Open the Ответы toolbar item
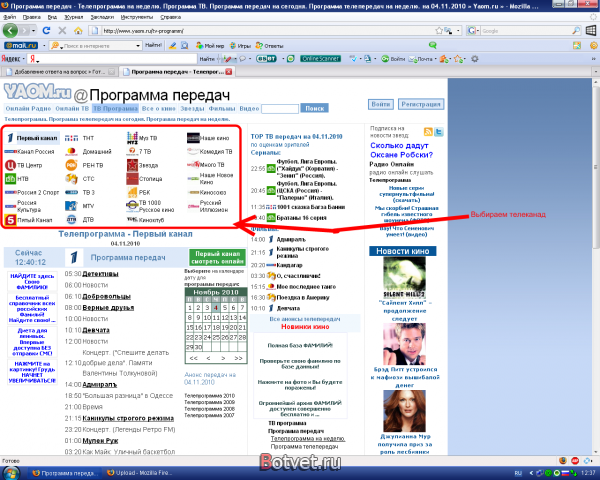 pyautogui.click(x=269, y=46)
